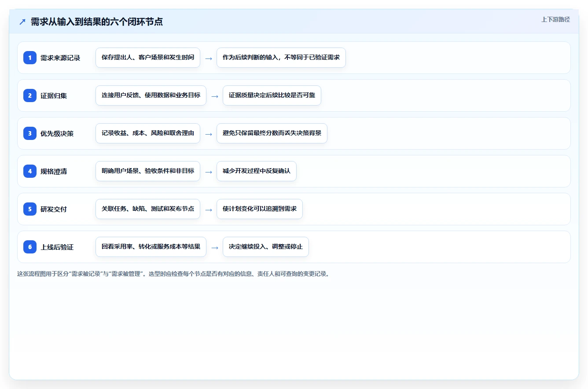The width and height of the screenshot is (588, 389).
Task: Click the 规格澄清 step label
Action: tap(54, 172)
